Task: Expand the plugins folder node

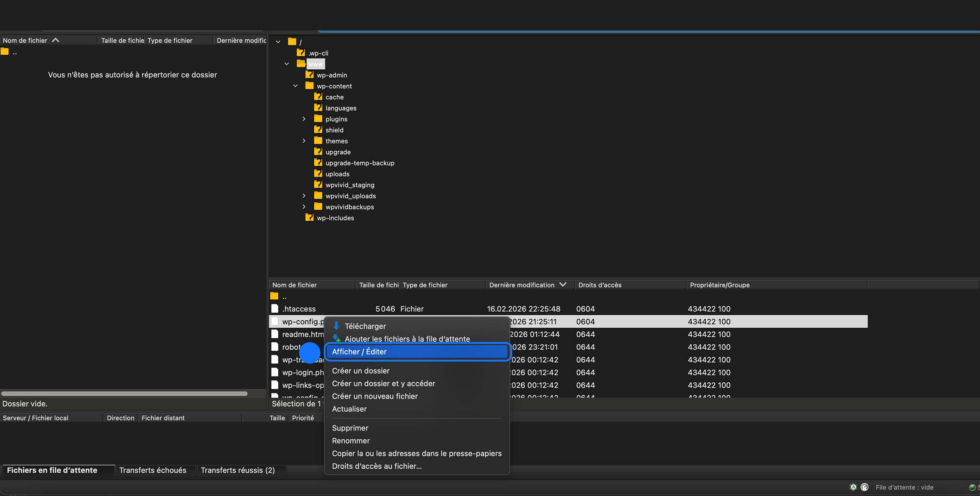Action: point(304,119)
